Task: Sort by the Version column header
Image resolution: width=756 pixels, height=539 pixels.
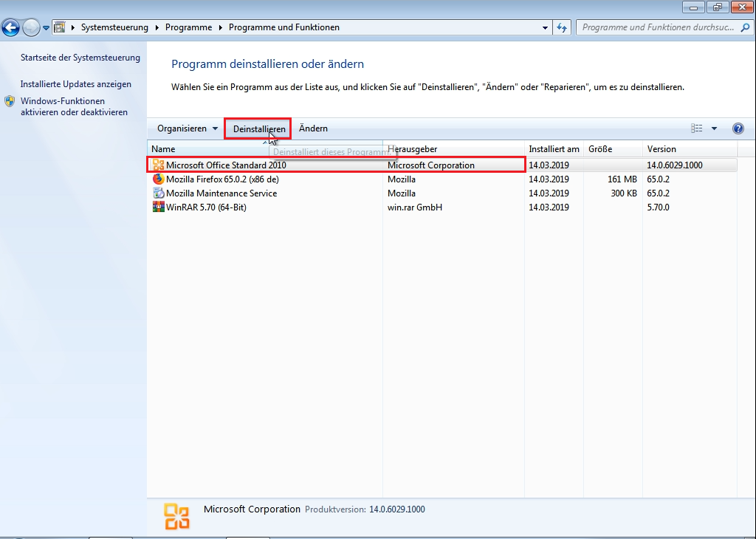Action: (690, 149)
